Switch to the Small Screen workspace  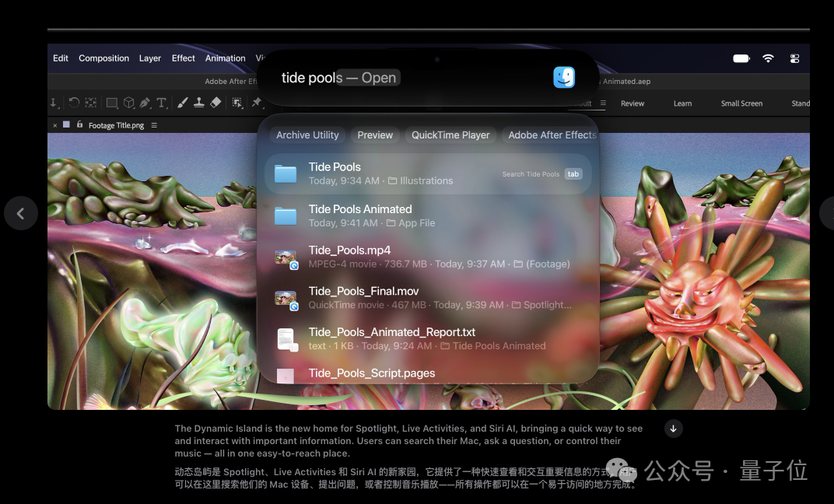[x=741, y=103]
